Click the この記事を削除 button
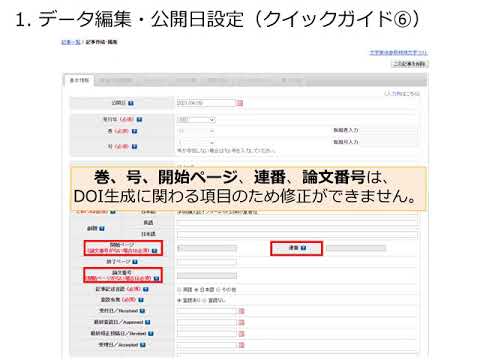The height and width of the screenshot is (360, 480). pos(409,64)
